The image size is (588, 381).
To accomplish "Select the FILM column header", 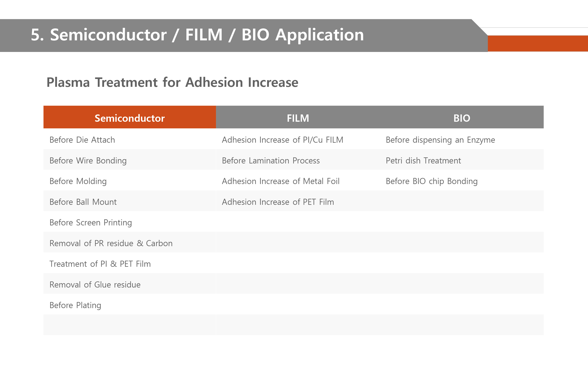I will pos(298,118).
